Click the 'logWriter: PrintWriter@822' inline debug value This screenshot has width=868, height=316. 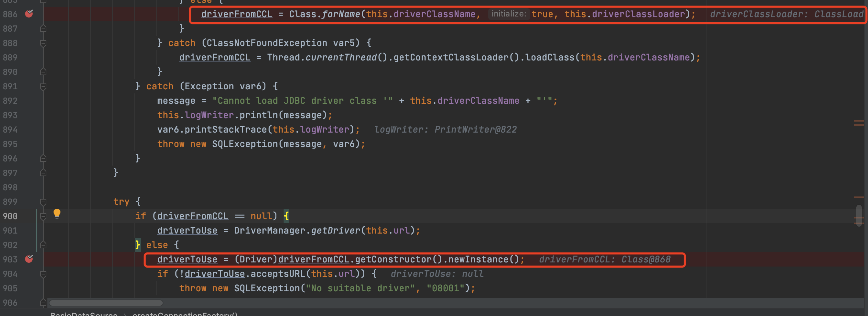(x=445, y=129)
